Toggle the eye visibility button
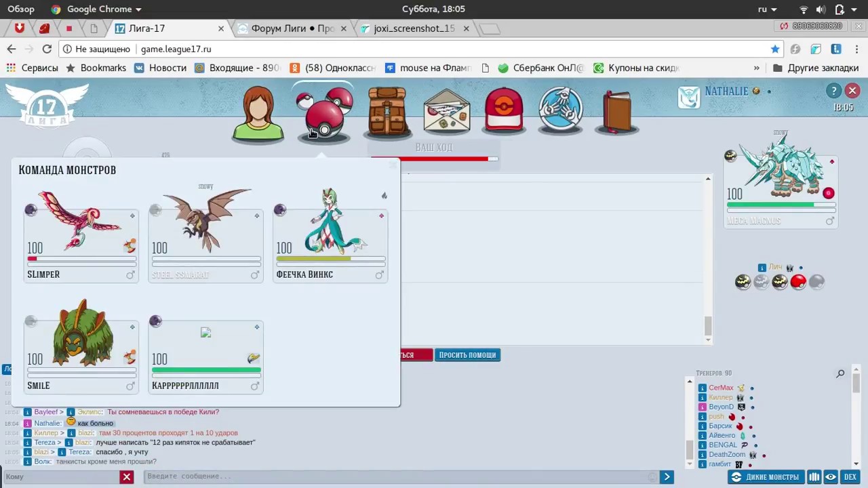The image size is (868, 488). (x=831, y=477)
